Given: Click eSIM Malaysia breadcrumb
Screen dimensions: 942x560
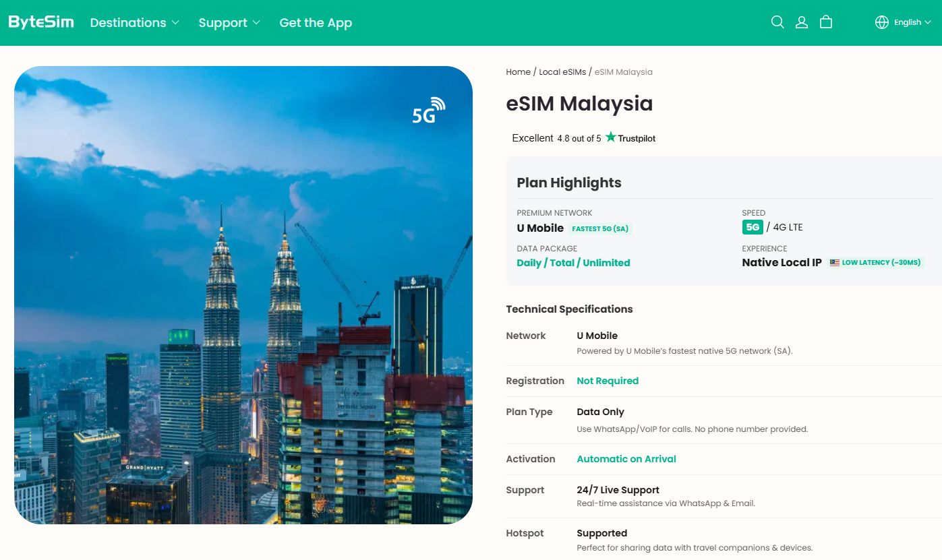Looking at the screenshot, I should (624, 72).
